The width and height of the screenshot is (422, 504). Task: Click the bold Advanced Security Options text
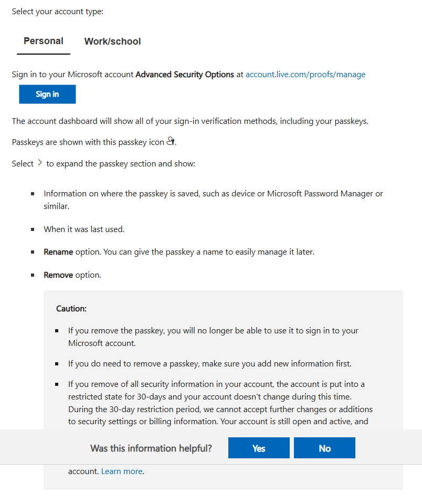point(185,75)
